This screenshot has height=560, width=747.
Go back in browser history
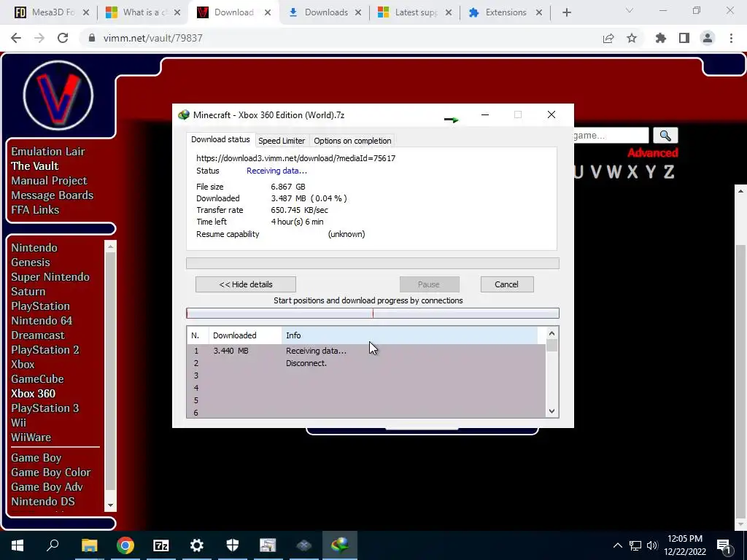point(16,38)
